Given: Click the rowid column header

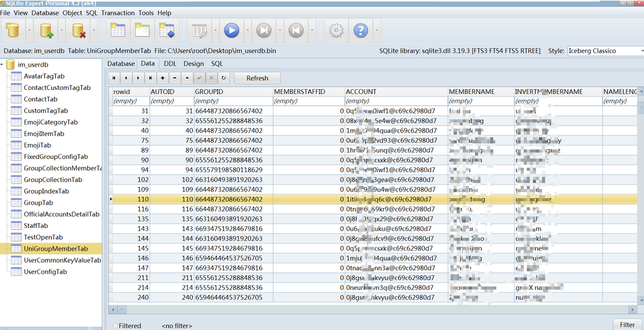Looking at the screenshot, I should pos(131,92).
